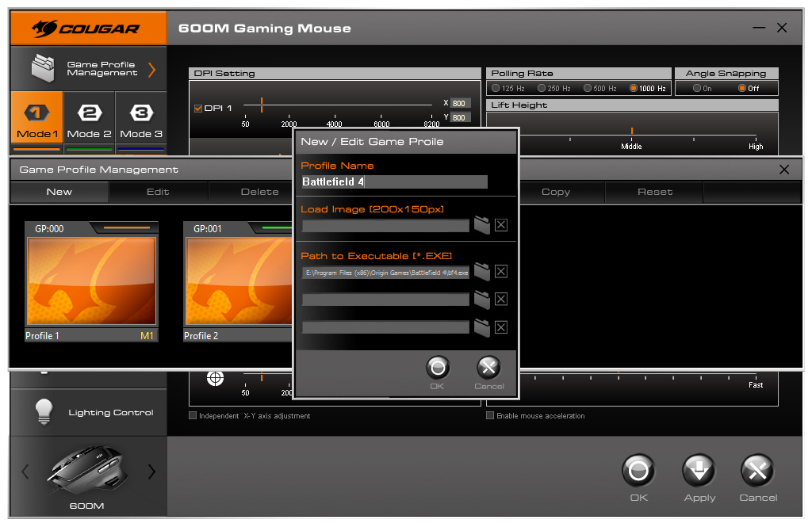Click the Apply icon at the bottom right
The image size is (812, 527).
699,471
